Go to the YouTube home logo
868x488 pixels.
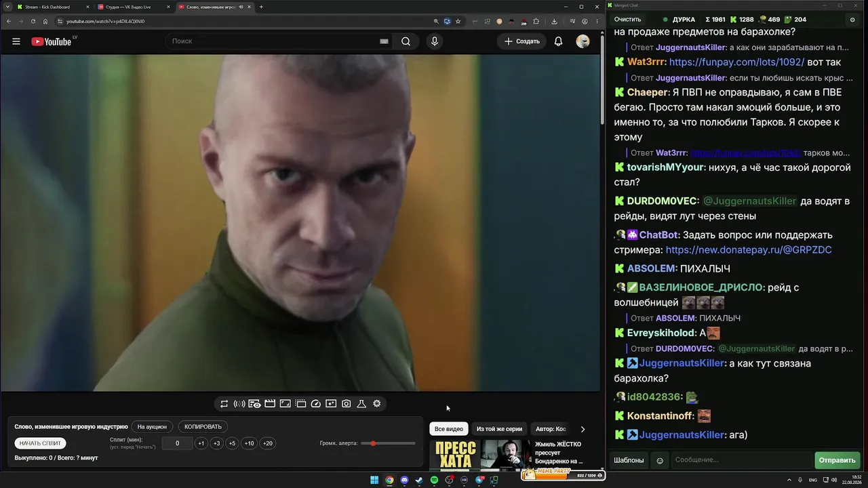[52, 41]
